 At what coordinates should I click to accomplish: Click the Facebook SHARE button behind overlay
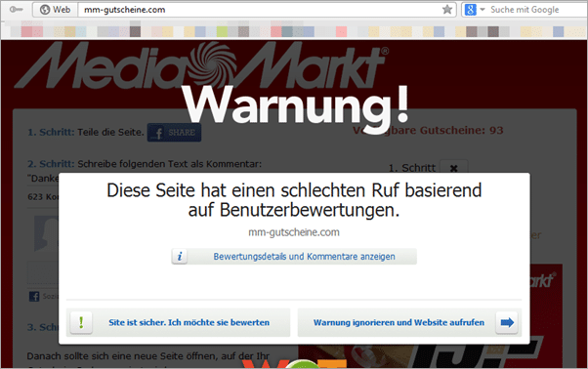click(x=174, y=133)
